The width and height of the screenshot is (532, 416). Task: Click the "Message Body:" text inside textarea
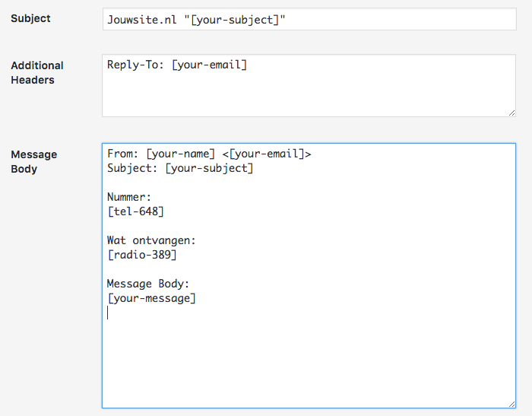coord(148,284)
